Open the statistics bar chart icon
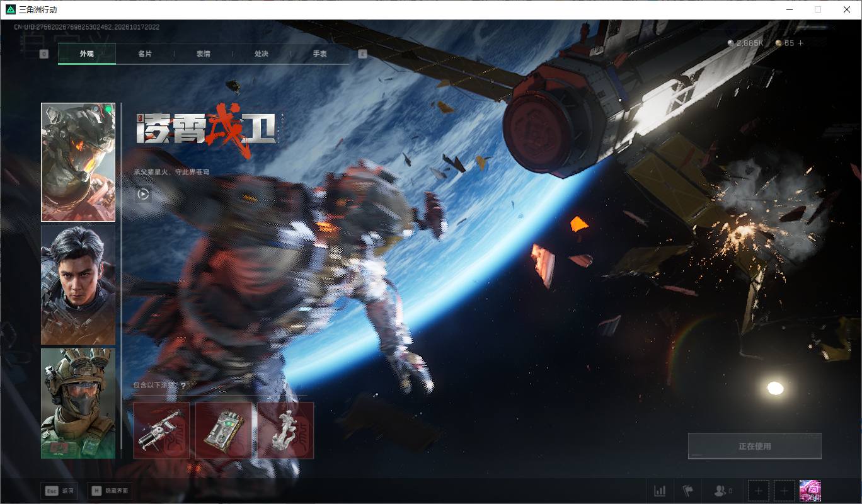 pos(660,491)
